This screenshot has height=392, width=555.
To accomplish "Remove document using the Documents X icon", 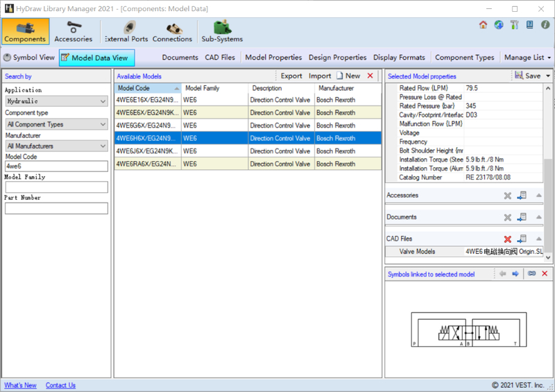I will pyautogui.click(x=508, y=217).
